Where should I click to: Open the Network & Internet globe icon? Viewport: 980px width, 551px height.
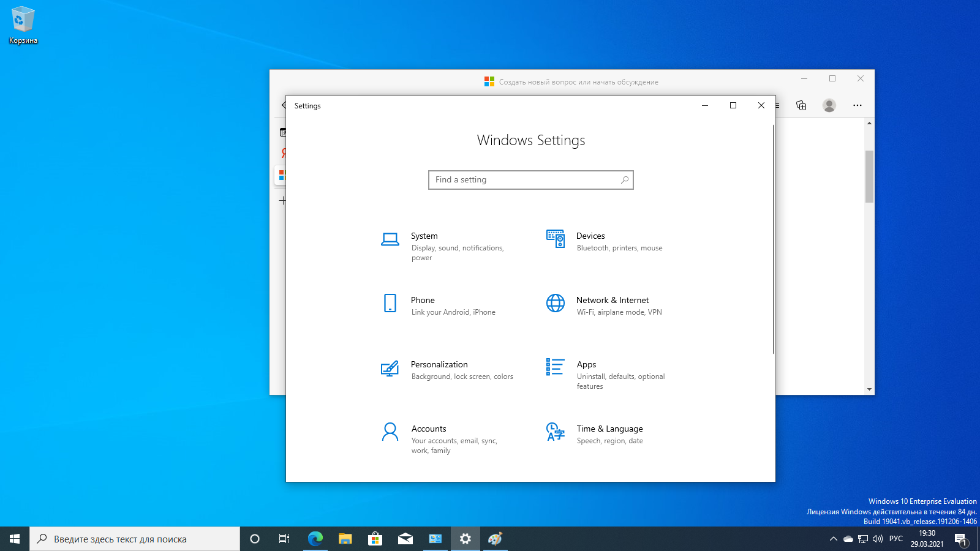556,303
